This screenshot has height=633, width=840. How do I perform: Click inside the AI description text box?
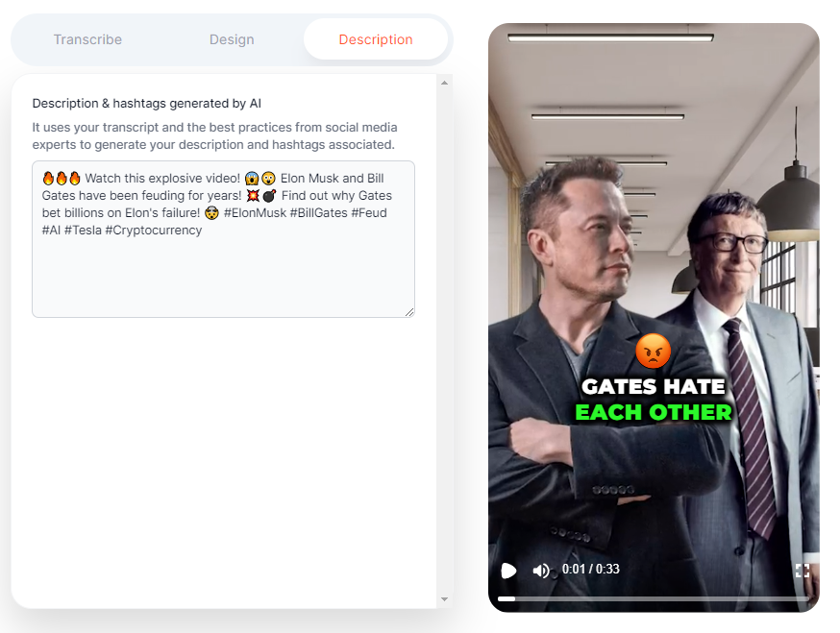click(x=223, y=239)
